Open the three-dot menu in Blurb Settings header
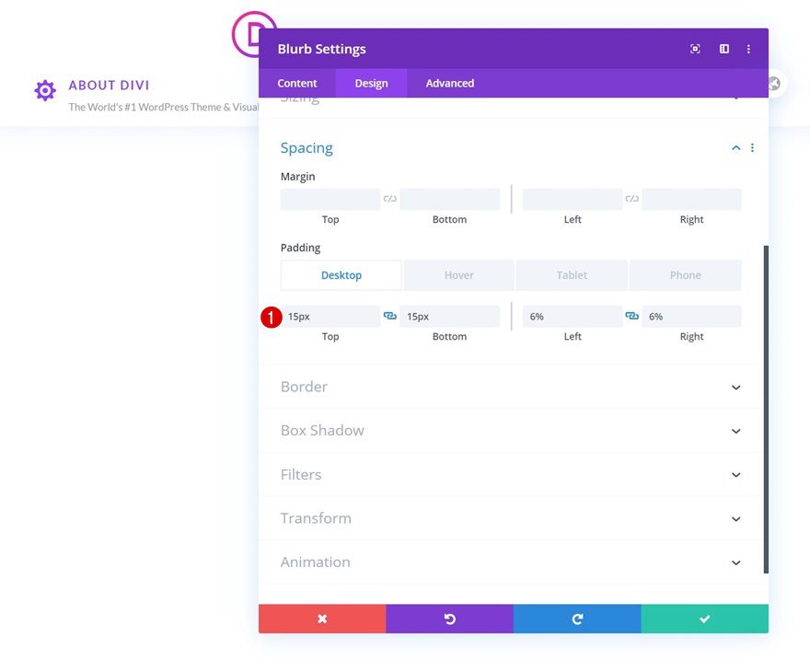Viewport: 810px width, 672px height. [749, 48]
